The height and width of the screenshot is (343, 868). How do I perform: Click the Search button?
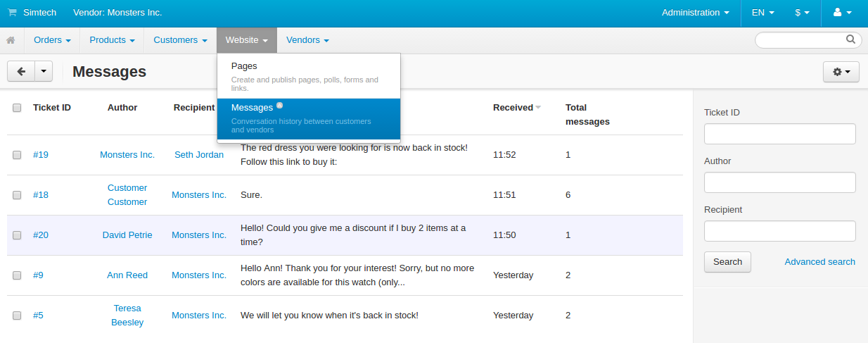[x=727, y=262]
